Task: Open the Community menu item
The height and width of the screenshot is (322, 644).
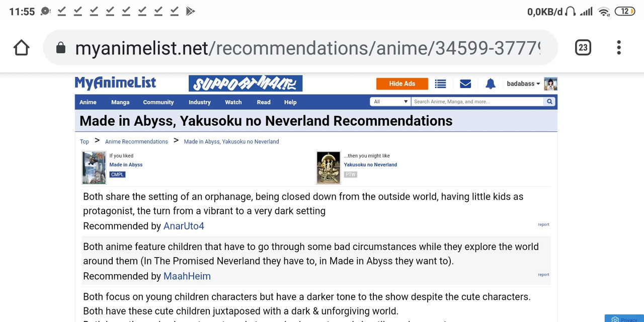Action: pyautogui.click(x=158, y=102)
